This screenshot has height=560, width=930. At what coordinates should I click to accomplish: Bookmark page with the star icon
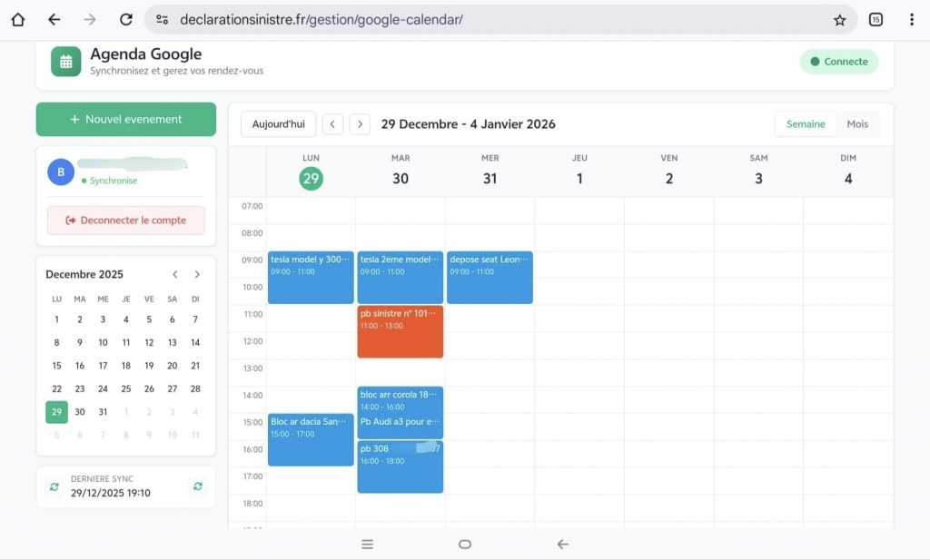pos(839,20)
